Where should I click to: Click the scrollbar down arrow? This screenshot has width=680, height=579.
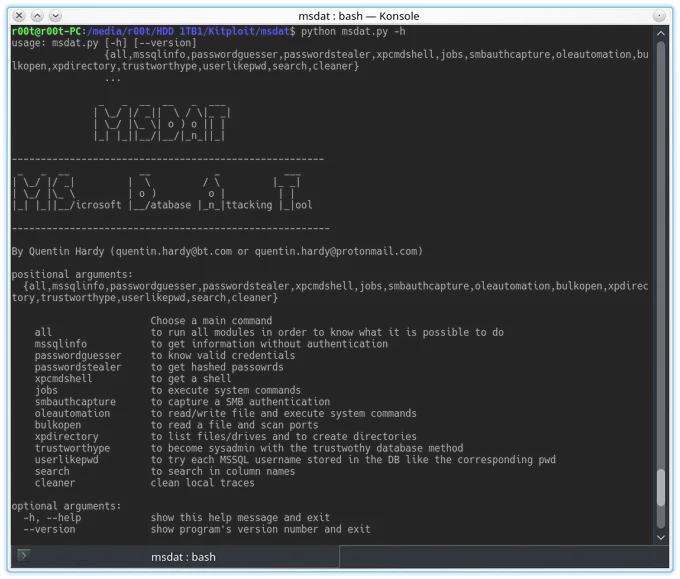pos(660,537)
